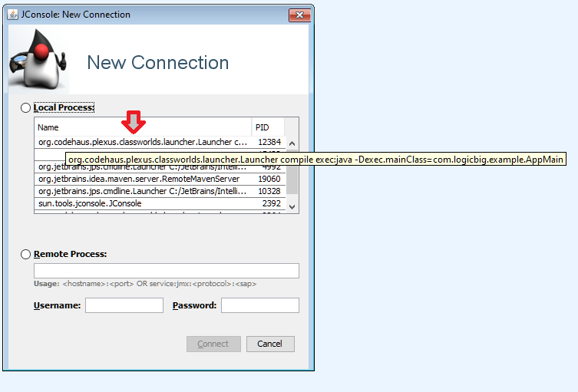Select the plexus classworlds Launcher process row
This screenshot has height=392, width=578.
(160, 142)
